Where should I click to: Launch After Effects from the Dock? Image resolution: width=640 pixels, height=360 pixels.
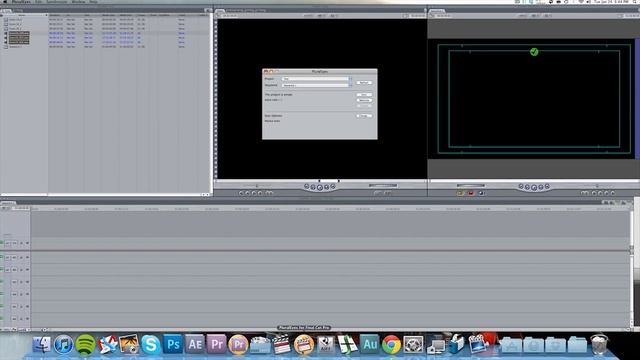(195, 344)
